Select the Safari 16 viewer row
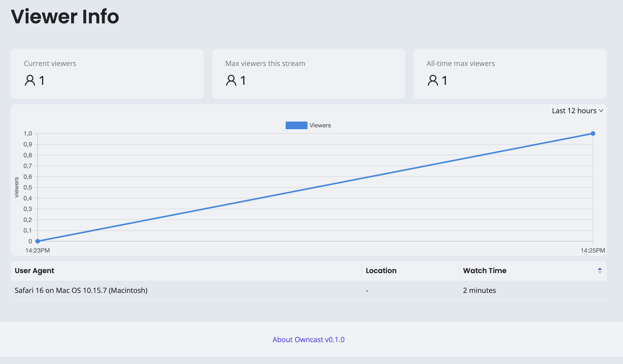The width and height of the screenshot is (623, 364). 81,290
